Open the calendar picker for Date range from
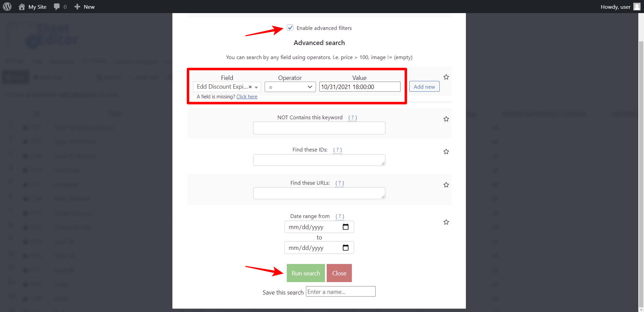Image resolution: width=644 pixels, height=312 pixels. [345, 227]
